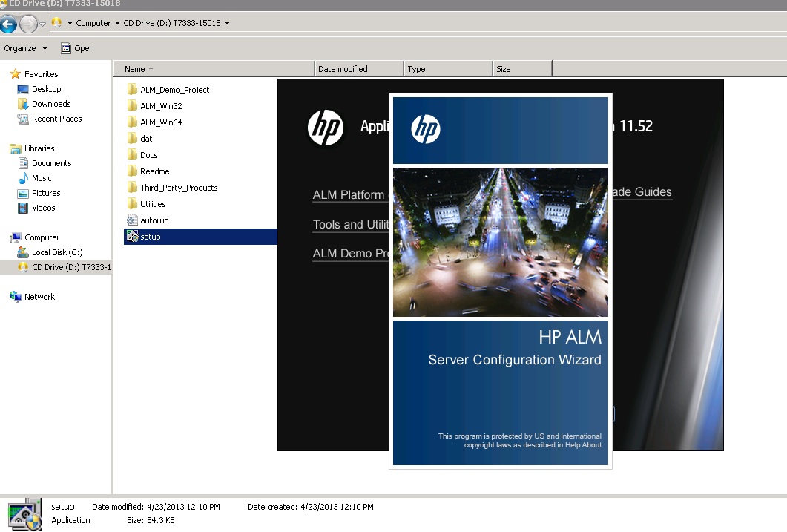Click Computer in the address breadcrumb

[x=93, y=23]
